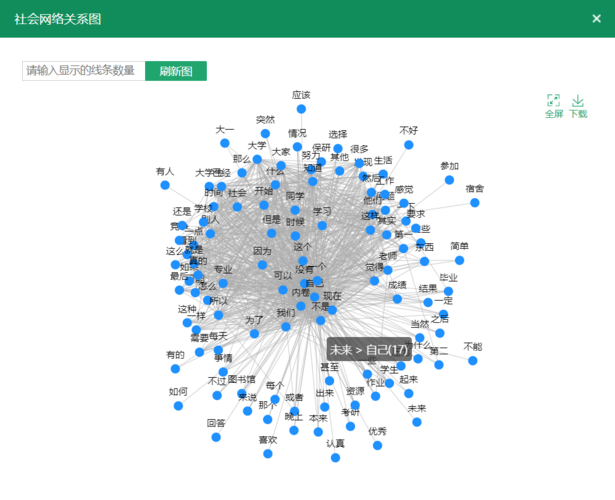The width and height of the screenshot is (615, 500).
Task: Close the 社会网络关系图 dialog
Action: pyautogui.click(x=596, y=18)
